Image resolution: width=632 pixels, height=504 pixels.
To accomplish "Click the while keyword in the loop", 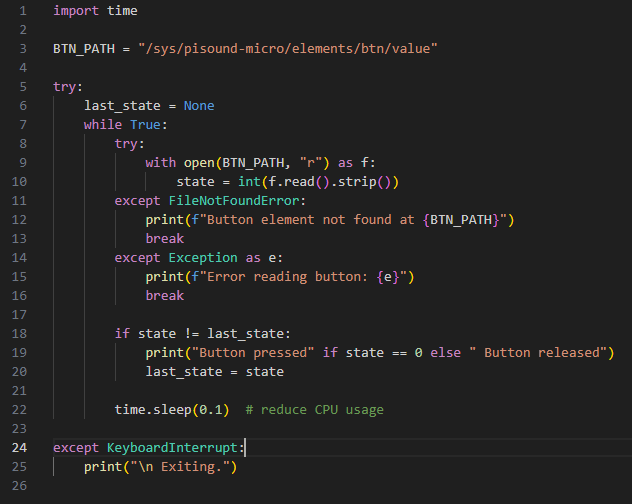I will (x=103, y=125).
